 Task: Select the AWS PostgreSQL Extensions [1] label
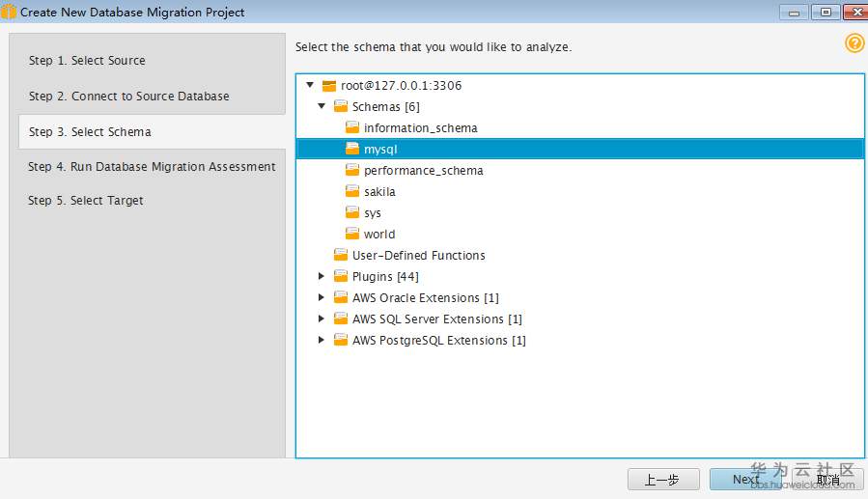pos(439,340)
